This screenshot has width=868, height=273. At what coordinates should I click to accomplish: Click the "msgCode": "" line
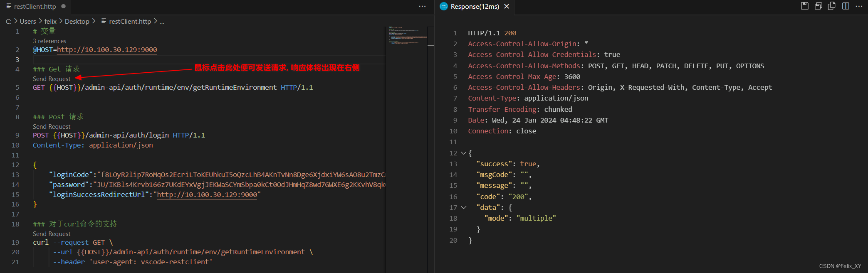[x=504, y=175]
